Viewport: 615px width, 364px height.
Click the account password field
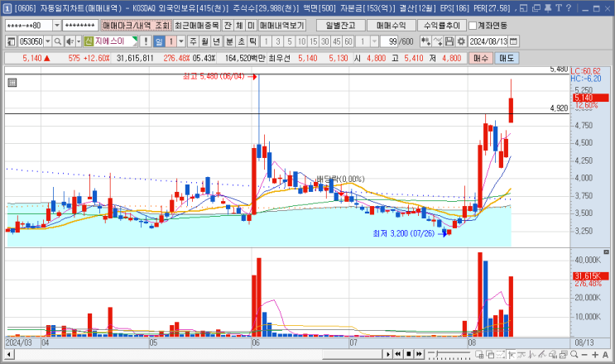tap(80, 26)
